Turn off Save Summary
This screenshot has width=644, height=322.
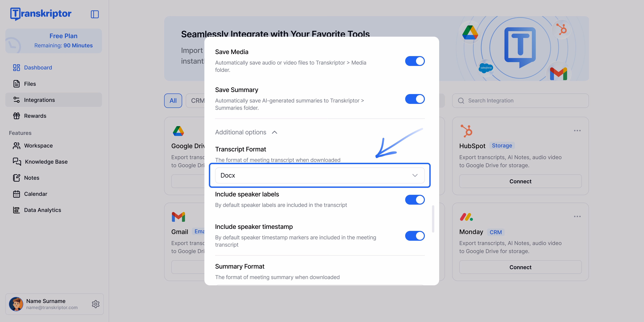(415, 99)
